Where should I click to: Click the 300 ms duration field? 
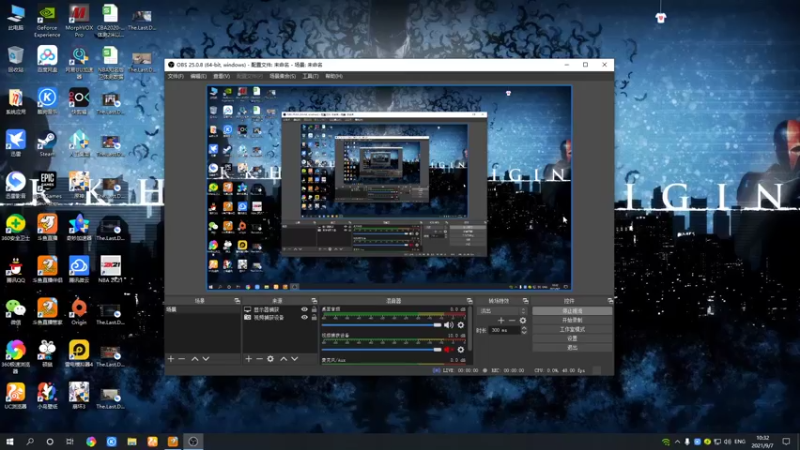[x=505, y=330]
